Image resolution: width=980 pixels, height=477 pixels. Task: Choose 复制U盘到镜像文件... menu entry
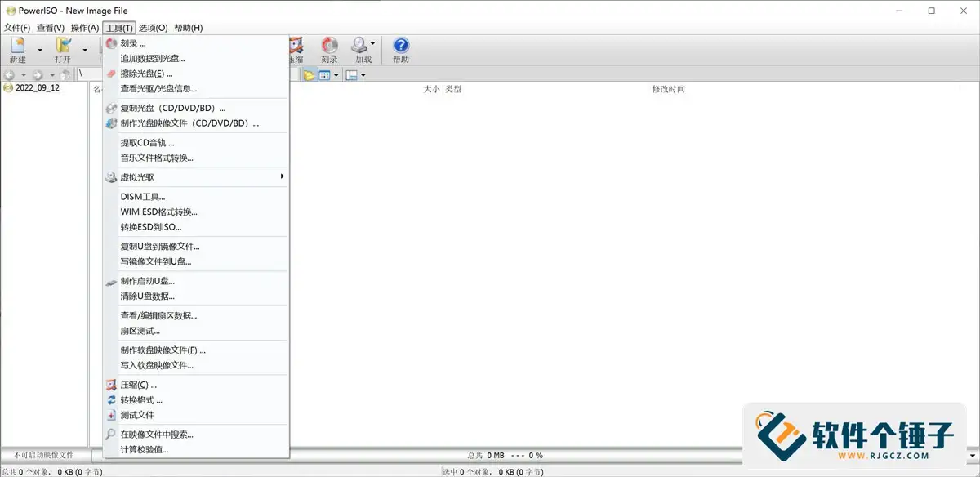196,247
